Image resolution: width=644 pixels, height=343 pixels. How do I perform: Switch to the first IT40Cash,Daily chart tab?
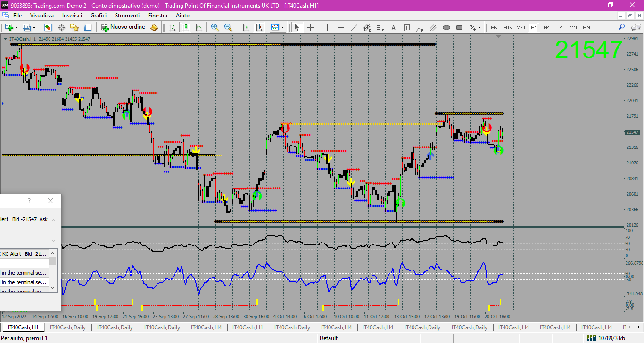tap(68, 327)
